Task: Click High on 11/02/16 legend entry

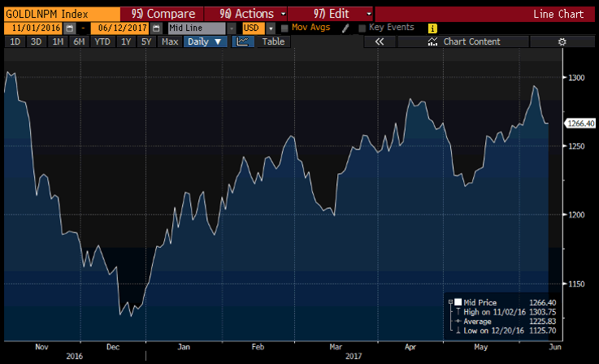Action: [x=506, y=312]
